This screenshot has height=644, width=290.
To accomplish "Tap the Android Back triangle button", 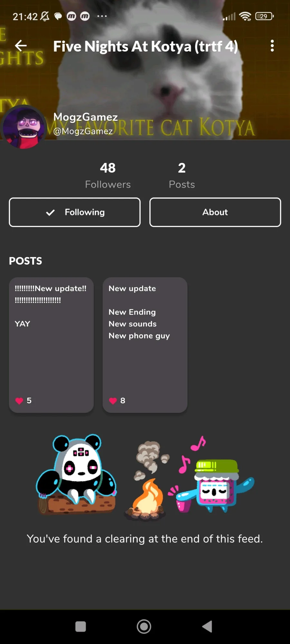I will [207, 627].
